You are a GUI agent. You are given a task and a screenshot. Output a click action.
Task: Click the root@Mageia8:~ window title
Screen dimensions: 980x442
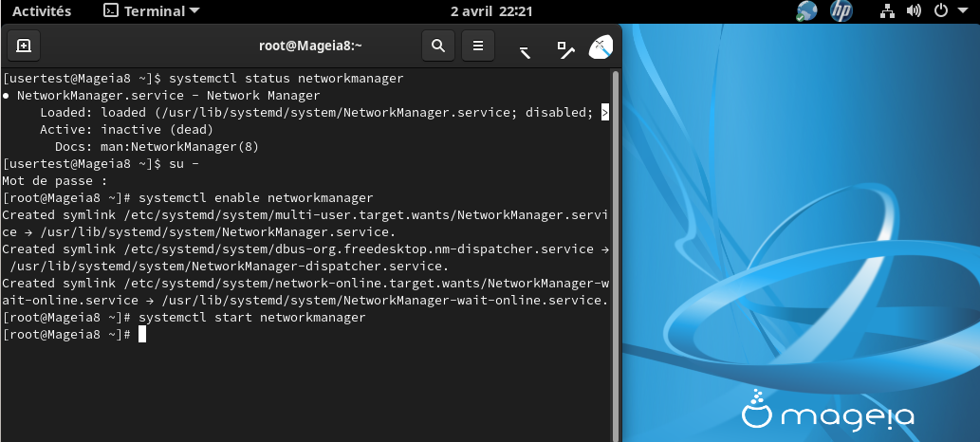(310, 46)
